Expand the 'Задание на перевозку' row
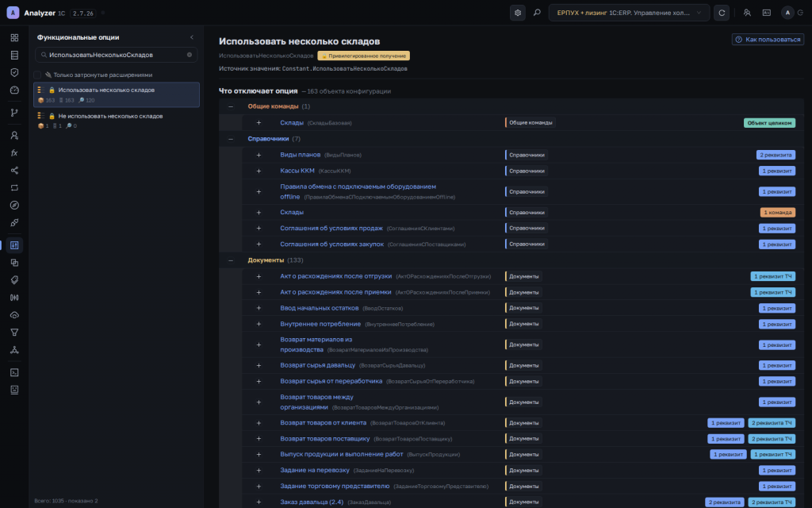Image resolution: width=812 pixels, height=508 pixels. tap(259, 471)
